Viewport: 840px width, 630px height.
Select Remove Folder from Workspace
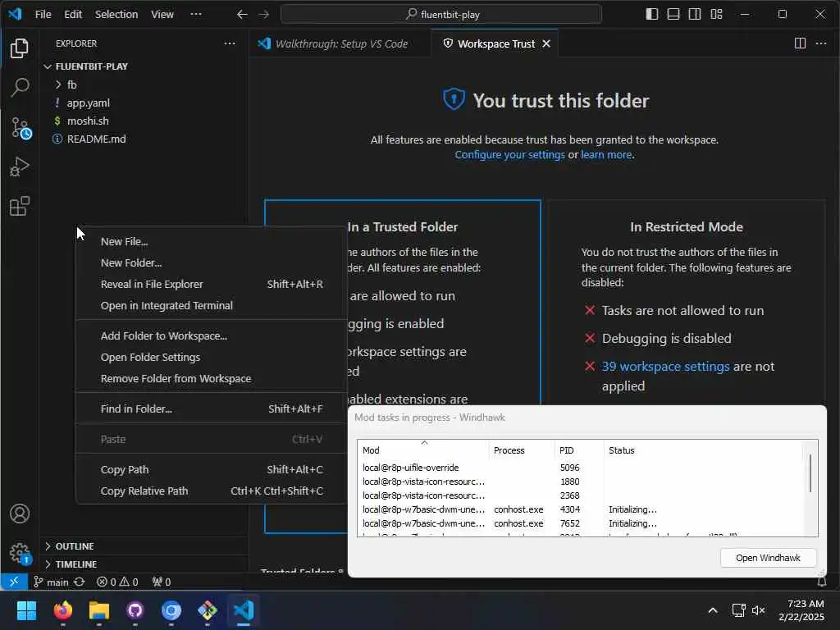[x=211, y=379]
